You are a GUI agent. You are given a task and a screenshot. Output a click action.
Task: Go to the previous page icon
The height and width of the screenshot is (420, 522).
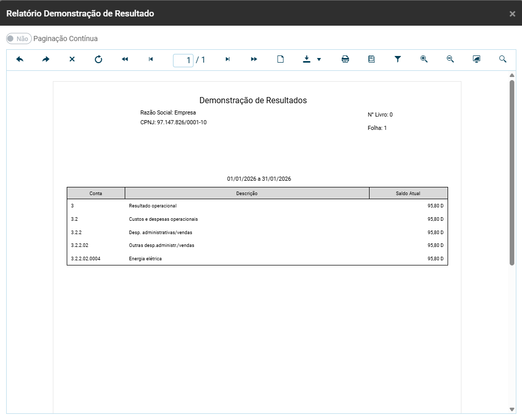(x=151, y=59)
